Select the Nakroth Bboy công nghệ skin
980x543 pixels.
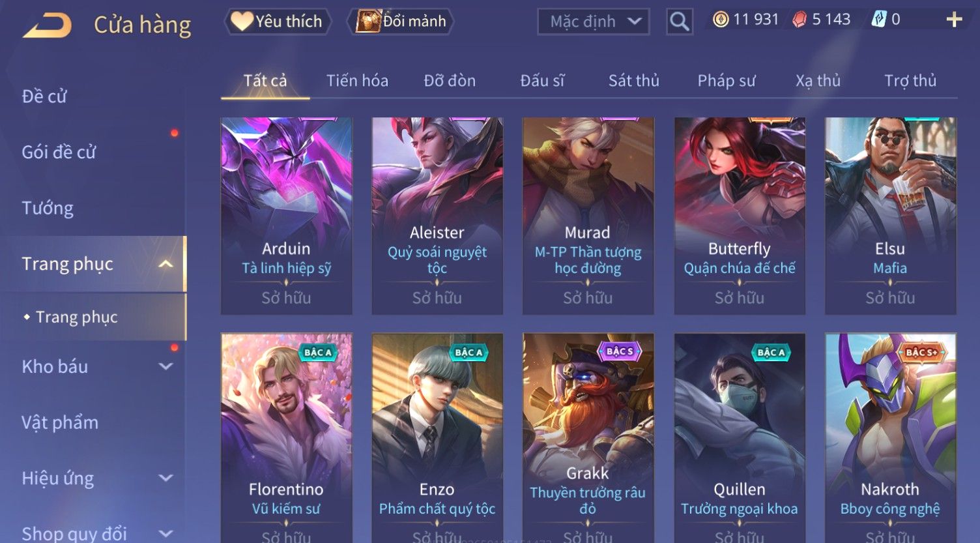890,438
